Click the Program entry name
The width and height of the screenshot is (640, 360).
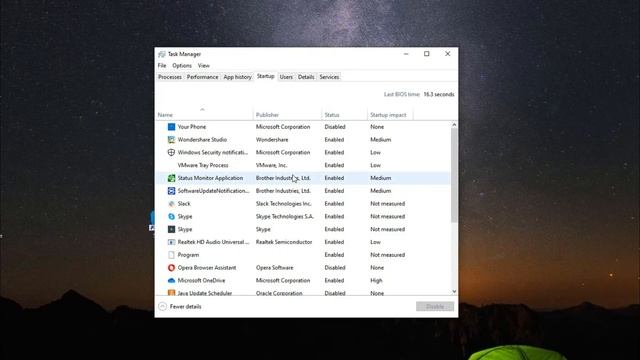point(188,255)
